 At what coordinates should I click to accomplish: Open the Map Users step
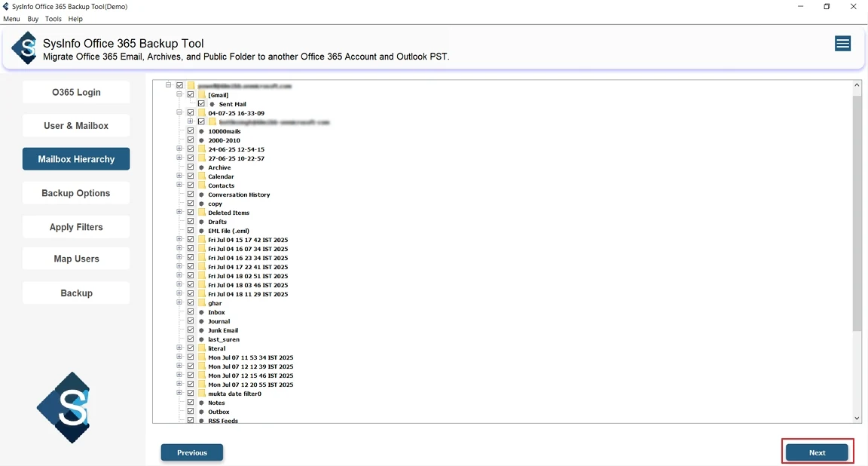click(76, 259)
